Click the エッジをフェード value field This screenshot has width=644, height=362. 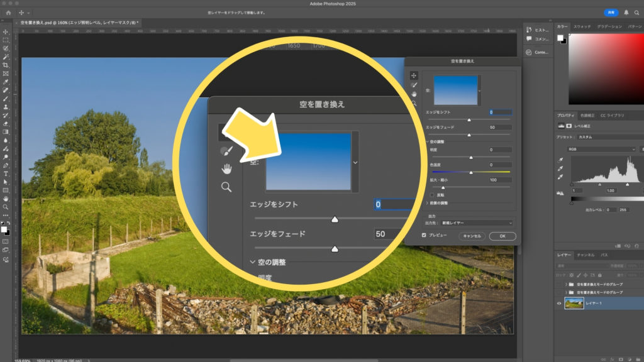[501, 127]
